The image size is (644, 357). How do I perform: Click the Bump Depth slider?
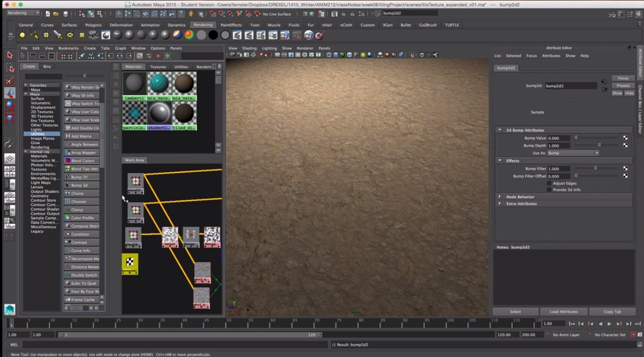pyautogui.click(x=596, y=145)
